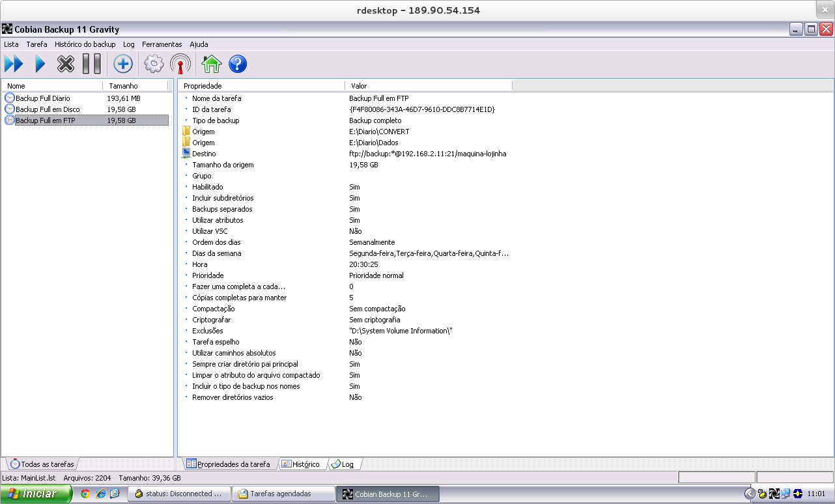This screenshot has width=835, height=504.
Task: Click folder icon of Origem E:\Diario\CONVERT row
Action: (186, 131)
